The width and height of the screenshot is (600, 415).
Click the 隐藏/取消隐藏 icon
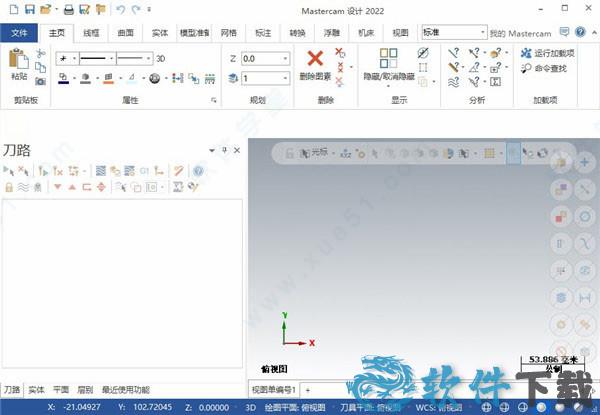click(x=386, y=59)
